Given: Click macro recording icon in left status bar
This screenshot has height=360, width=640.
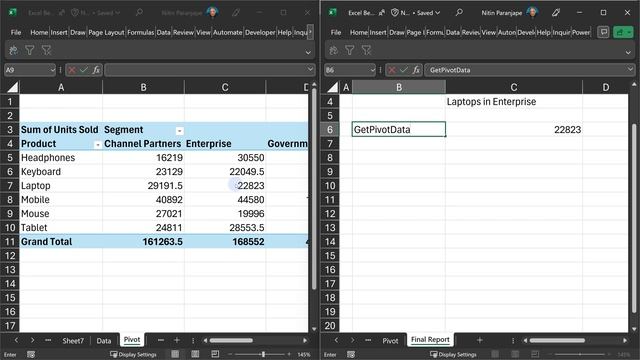Looking at the screenshot, I should point(31,354).
